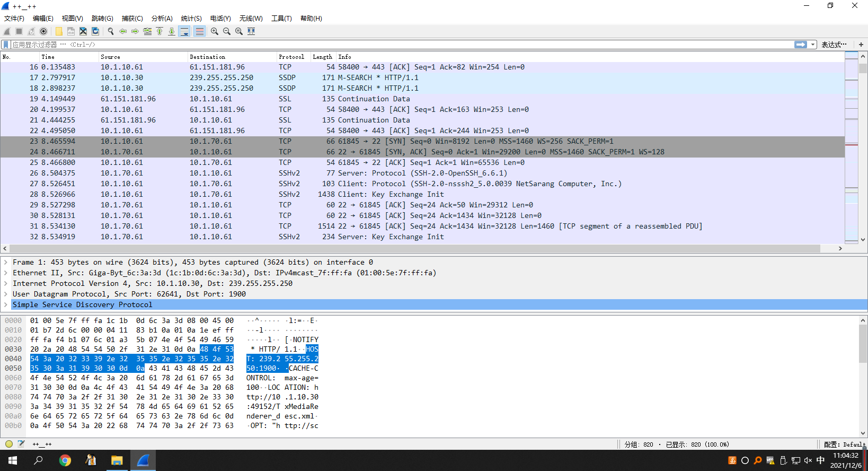Zoom out on the main window text

click(227, 31)
